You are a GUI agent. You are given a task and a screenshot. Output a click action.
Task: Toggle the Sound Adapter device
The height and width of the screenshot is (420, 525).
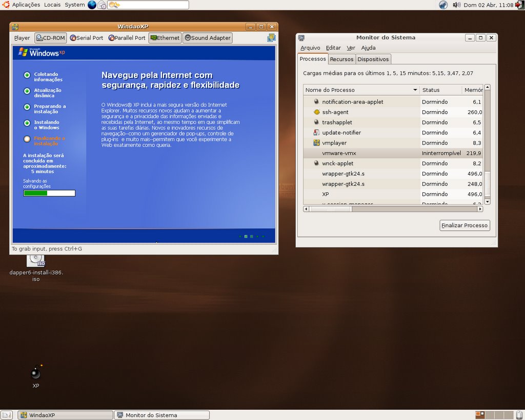tap(208, 38)
